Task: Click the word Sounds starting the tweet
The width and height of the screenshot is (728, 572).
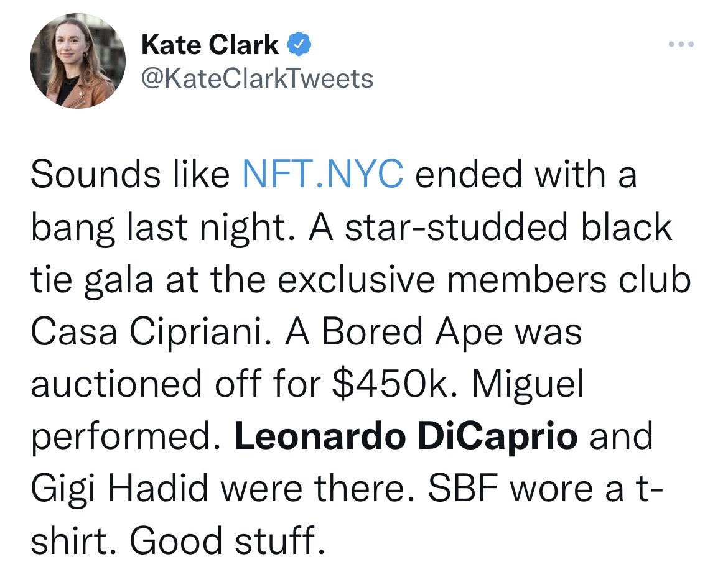Action: pos(96,174)
